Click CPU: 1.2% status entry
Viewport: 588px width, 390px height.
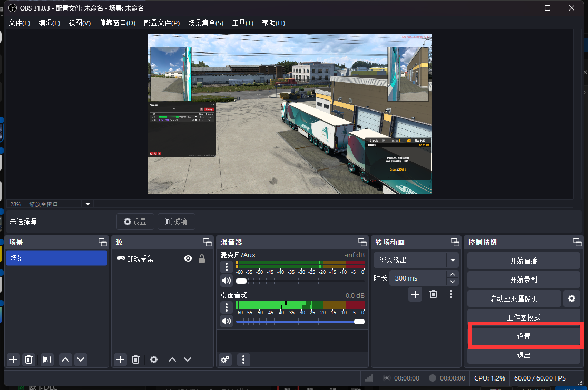(489, 378)
